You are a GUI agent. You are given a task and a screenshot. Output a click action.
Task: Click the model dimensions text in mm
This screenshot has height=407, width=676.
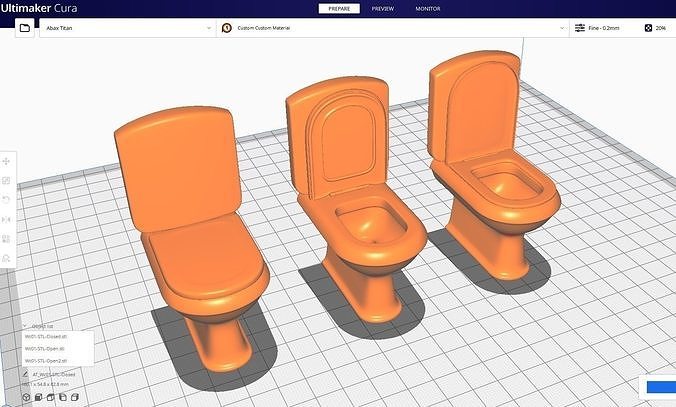coord(46,384)
